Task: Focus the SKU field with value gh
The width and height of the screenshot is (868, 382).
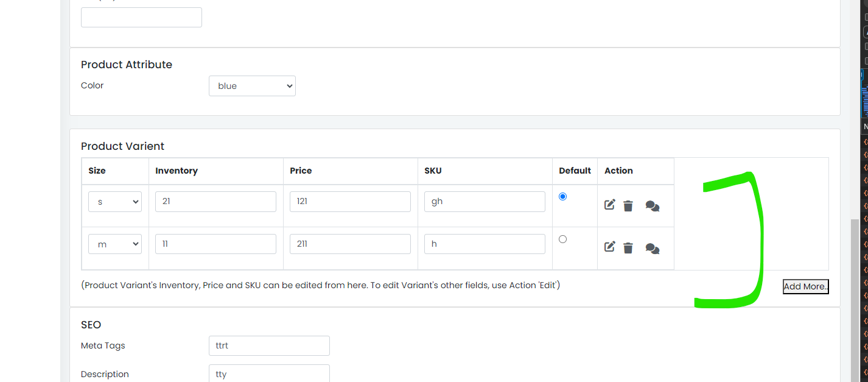Action: (485, 202)
